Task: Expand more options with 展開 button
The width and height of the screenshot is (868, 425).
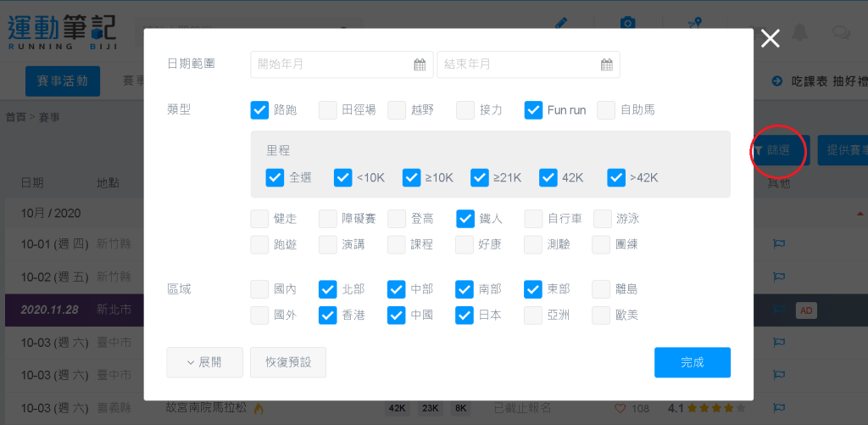Action: click(x=204, y=362)
